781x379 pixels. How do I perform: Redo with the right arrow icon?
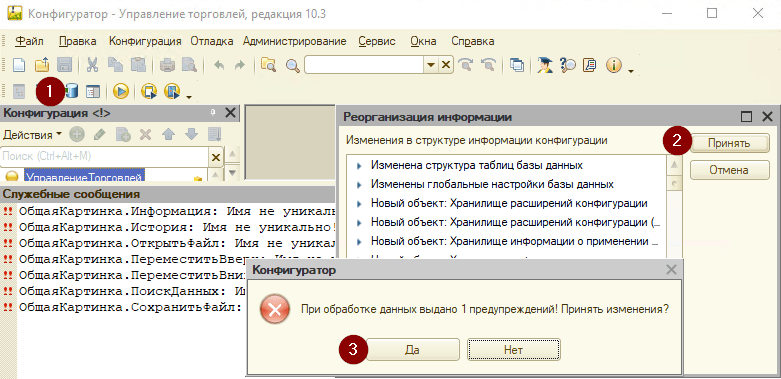point(240,65)
